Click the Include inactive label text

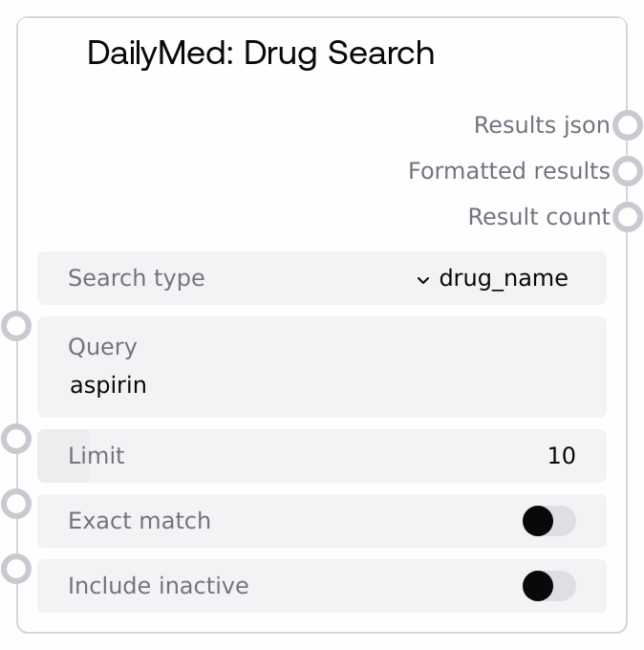point(158,586)
